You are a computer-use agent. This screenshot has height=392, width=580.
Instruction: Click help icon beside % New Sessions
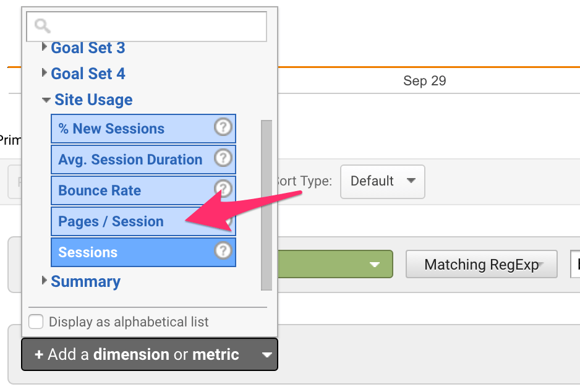pos(223,127)
